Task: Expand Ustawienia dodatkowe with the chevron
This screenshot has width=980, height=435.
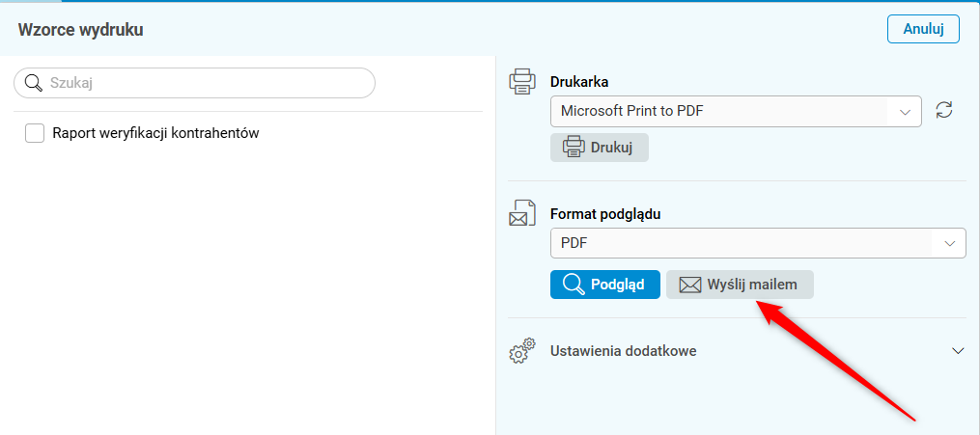Action: [x=958, y=351]
